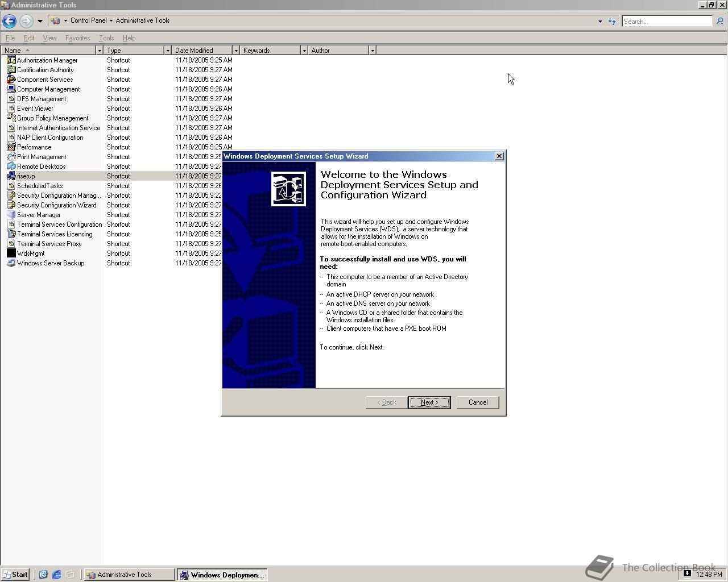728x582 pixels.
Task: Open the Author column dropdown arrow
Action: [373, 51]
